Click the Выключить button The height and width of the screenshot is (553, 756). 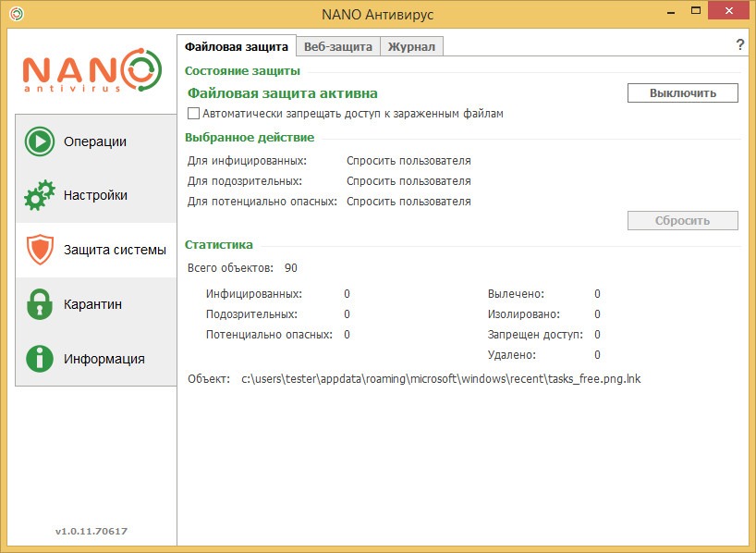[683, 93]
